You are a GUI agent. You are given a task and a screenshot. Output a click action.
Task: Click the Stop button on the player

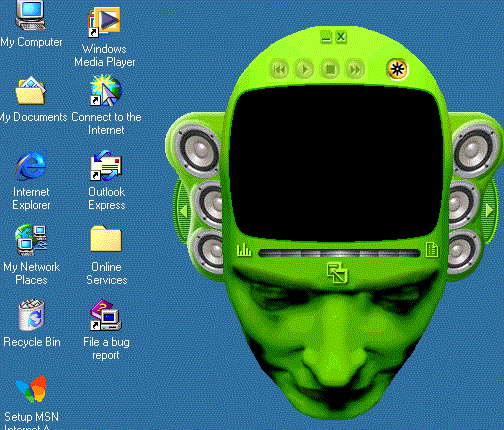[330, 69]
